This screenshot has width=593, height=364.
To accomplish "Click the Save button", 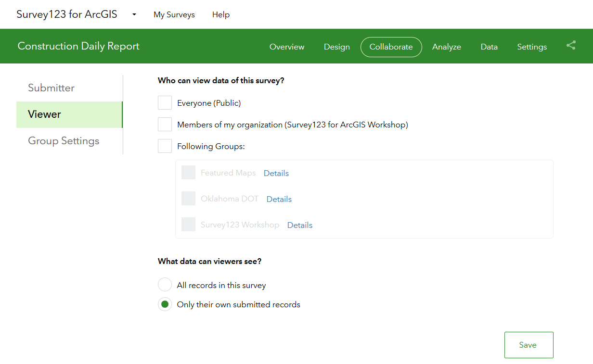I will pos(529,345).
